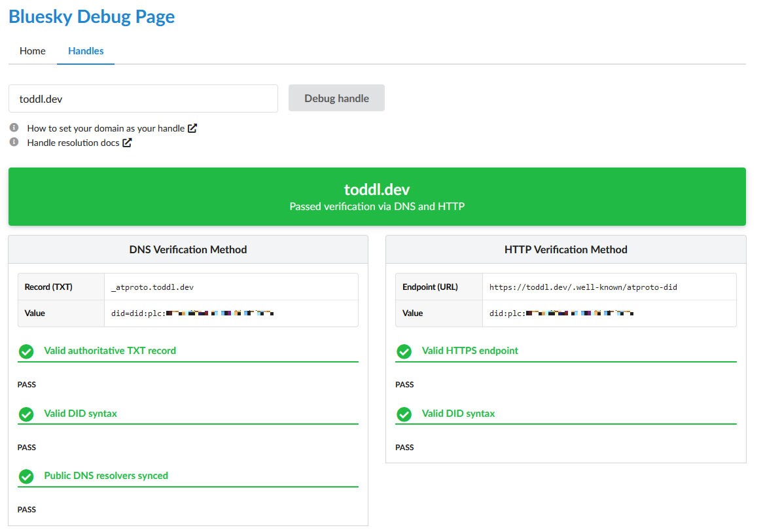Select the Handles tab

tap(86, 50)
